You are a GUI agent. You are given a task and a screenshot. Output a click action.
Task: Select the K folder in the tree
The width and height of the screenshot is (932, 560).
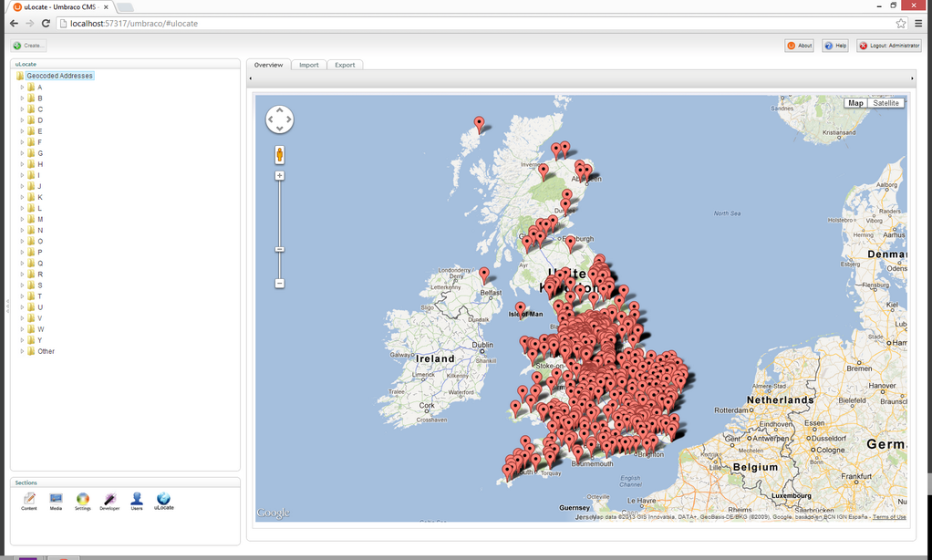click(40, 197)
